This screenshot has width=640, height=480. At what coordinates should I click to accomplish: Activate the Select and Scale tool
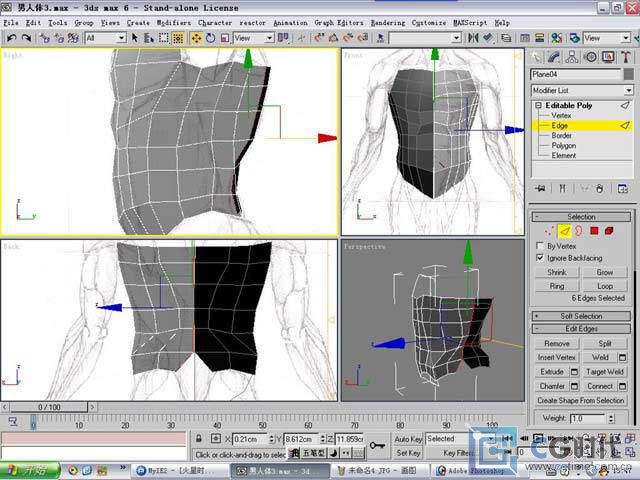click(225, 38)
